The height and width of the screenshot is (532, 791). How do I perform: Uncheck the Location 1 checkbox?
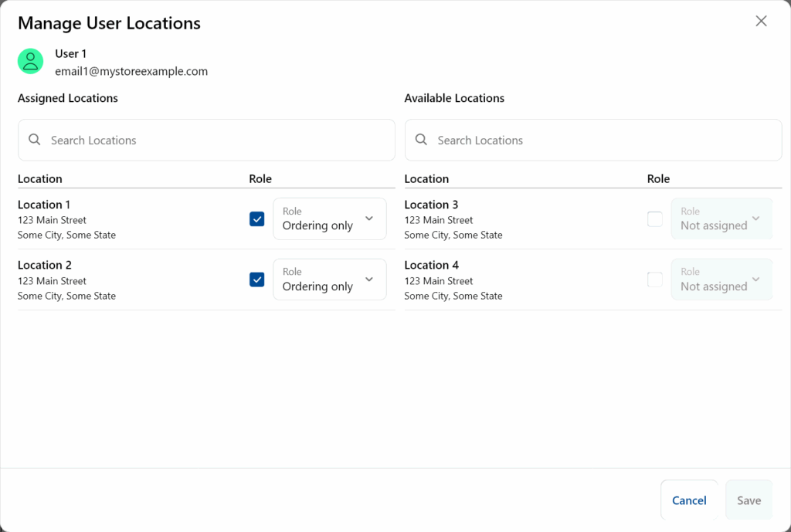click(257, 219)
